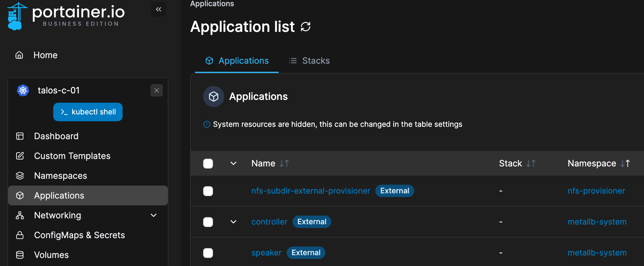Expand all rows via the header chevron

pos(233,163)
